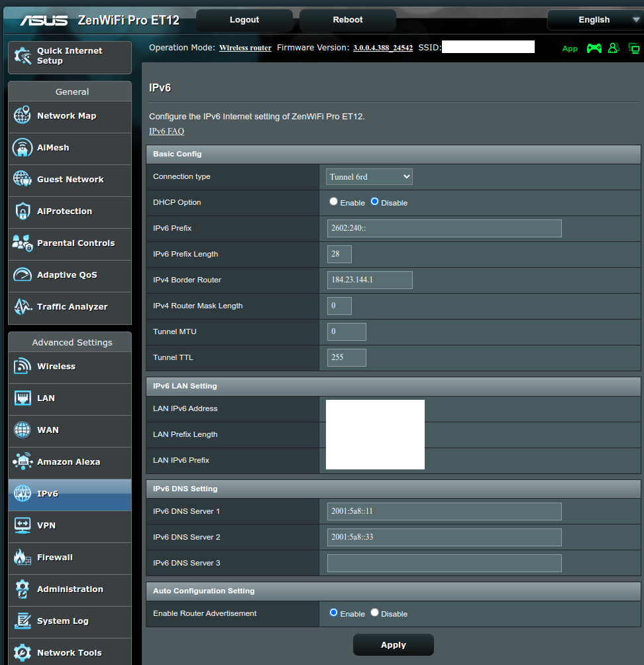Click the firmware version 3.0.0.4.388_24542 link
This screenshot has height=665, width=644.
point(383,48)
